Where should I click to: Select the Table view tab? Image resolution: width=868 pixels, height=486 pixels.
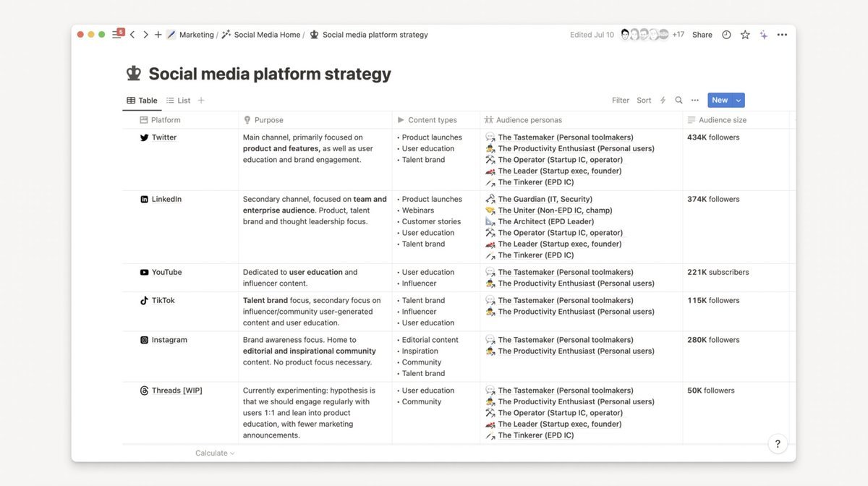[x=142, y=101]
